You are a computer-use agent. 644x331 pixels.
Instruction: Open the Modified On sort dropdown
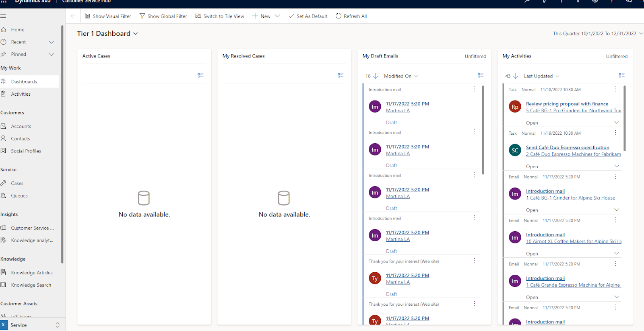pyautogui.click(x=401, y=76)
